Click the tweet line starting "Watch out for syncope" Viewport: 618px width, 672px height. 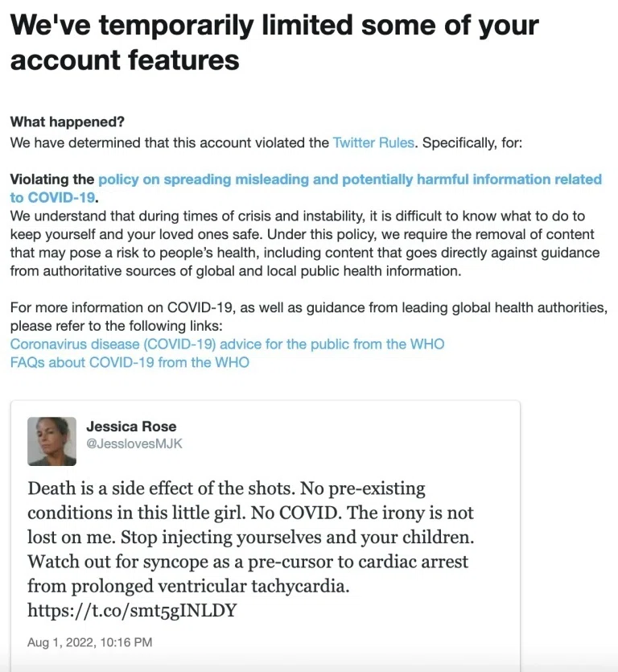tap(248, 562)
